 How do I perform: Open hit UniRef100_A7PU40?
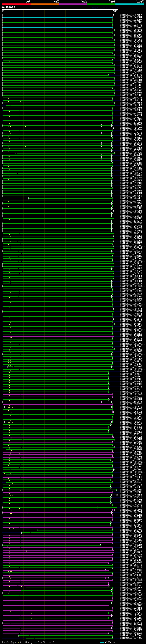(131, 27)
